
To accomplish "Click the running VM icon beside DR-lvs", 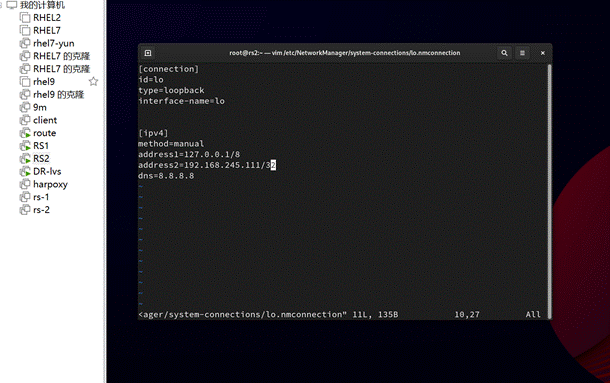I will pos(25,172).
